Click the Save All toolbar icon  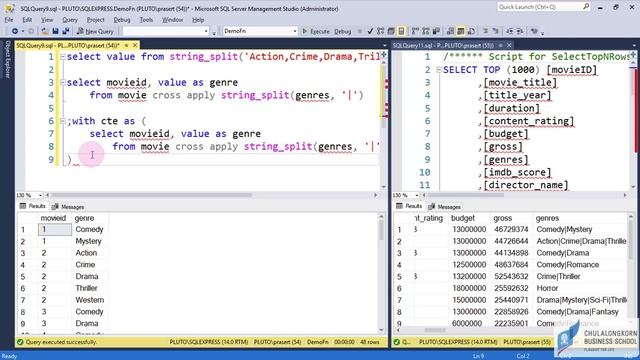(65, 31)
